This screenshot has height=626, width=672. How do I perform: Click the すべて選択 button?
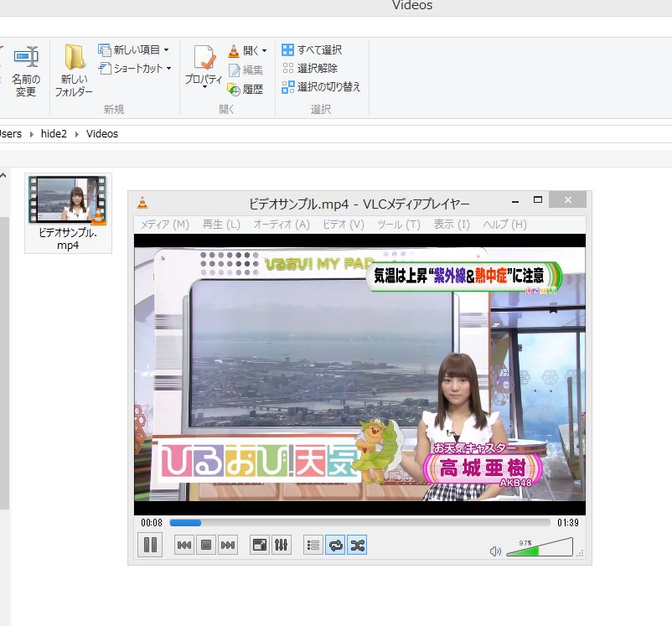(x=312, y=49)
